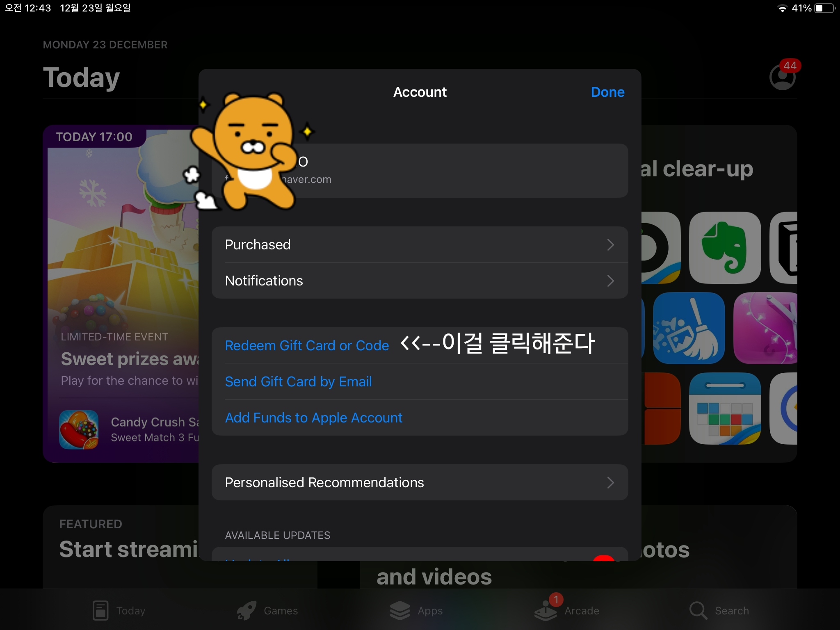
Task: Tap the MONDAY 23 DECEMBER date label
Action: click(x=105, y=45)
